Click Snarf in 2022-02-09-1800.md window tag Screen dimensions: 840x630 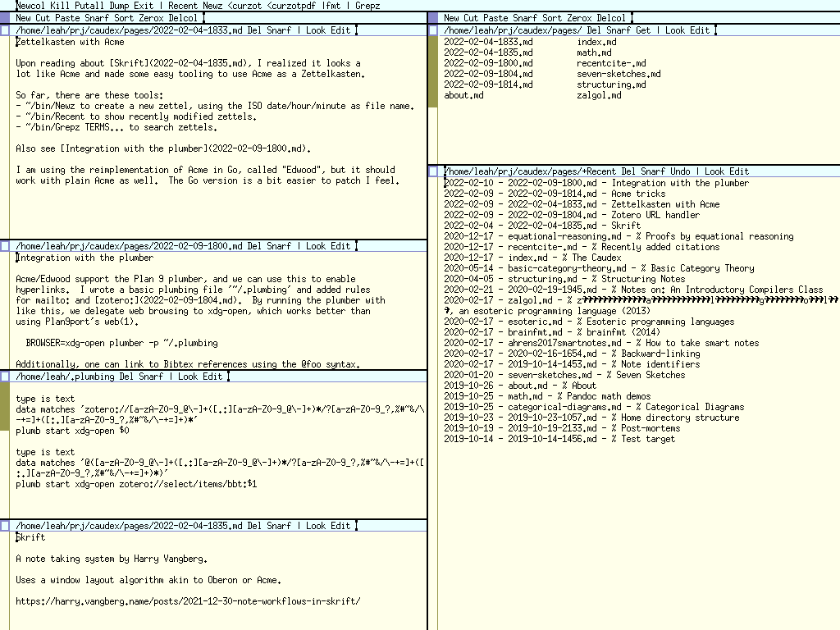279,246
